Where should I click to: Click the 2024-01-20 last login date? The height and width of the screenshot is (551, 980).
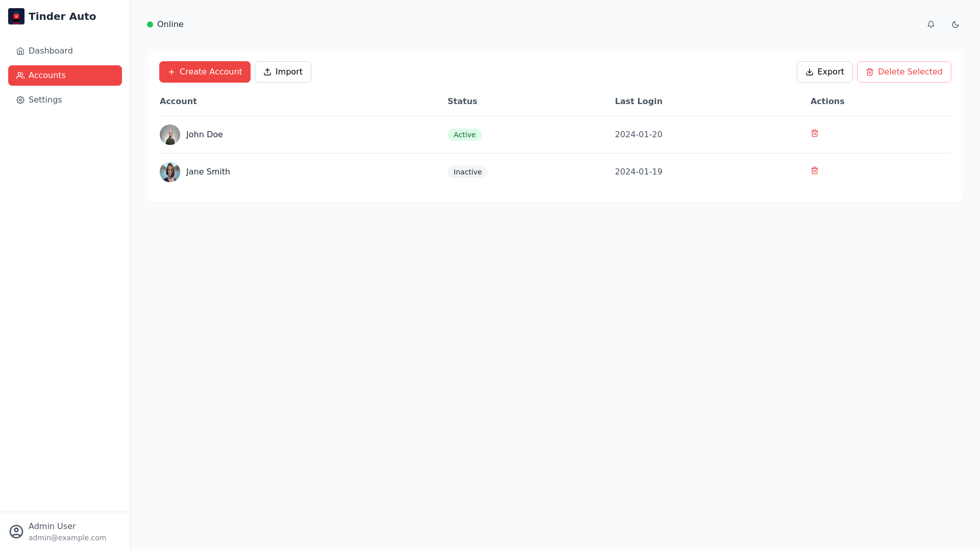click(x=639, y=135)
